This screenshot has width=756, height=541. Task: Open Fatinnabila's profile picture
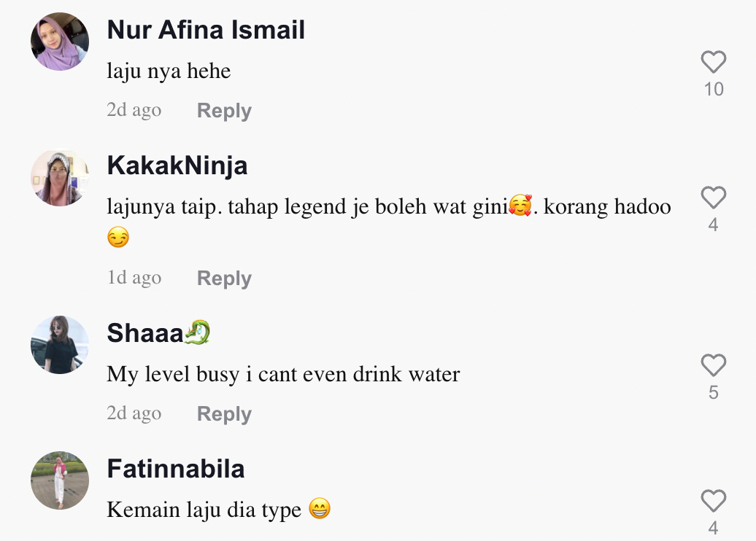(60, 480)
